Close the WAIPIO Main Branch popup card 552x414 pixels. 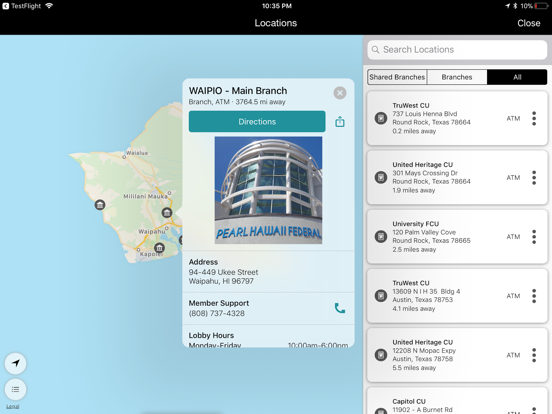[340, 93]
